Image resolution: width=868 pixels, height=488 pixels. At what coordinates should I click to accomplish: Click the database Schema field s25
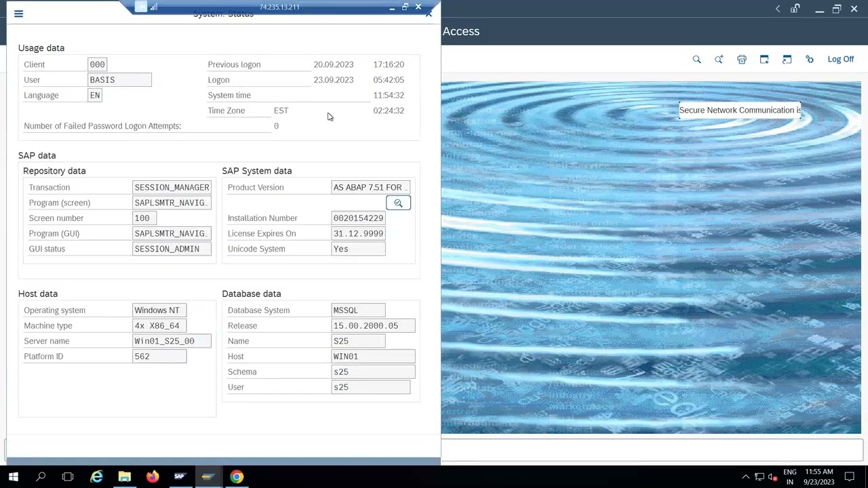tap(373, 372)
